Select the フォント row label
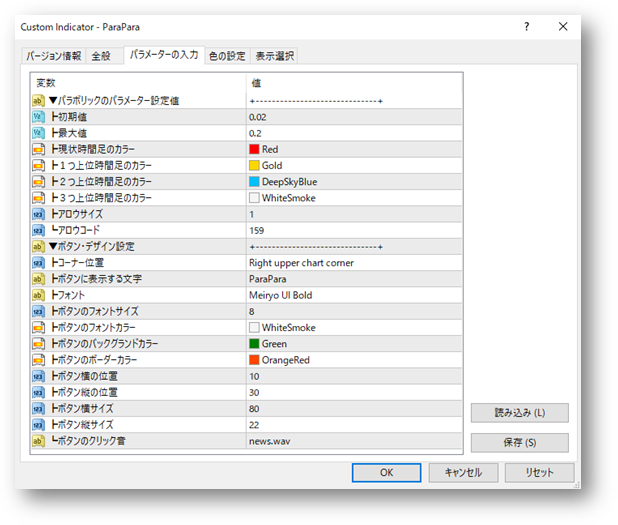Screen dimensions: 618x525 [68, 295]
